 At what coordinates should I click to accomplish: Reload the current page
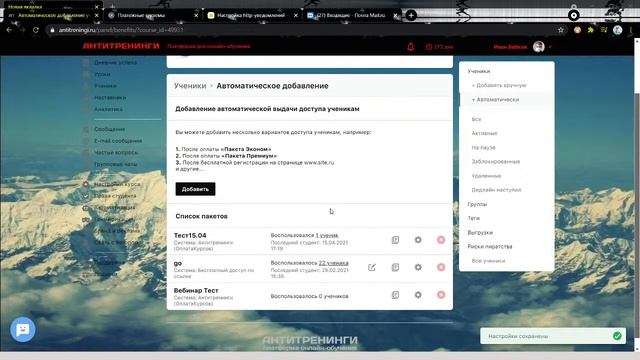click(36, 30)
